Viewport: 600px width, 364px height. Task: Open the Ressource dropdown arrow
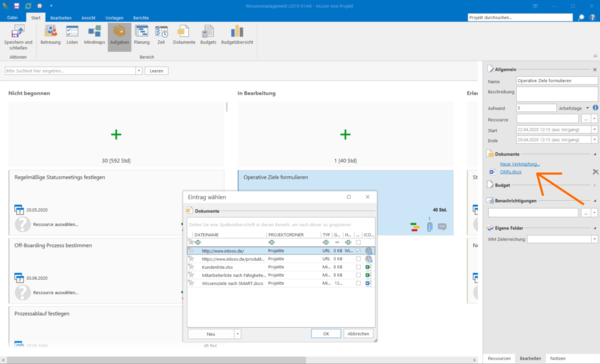pos(594,119)
